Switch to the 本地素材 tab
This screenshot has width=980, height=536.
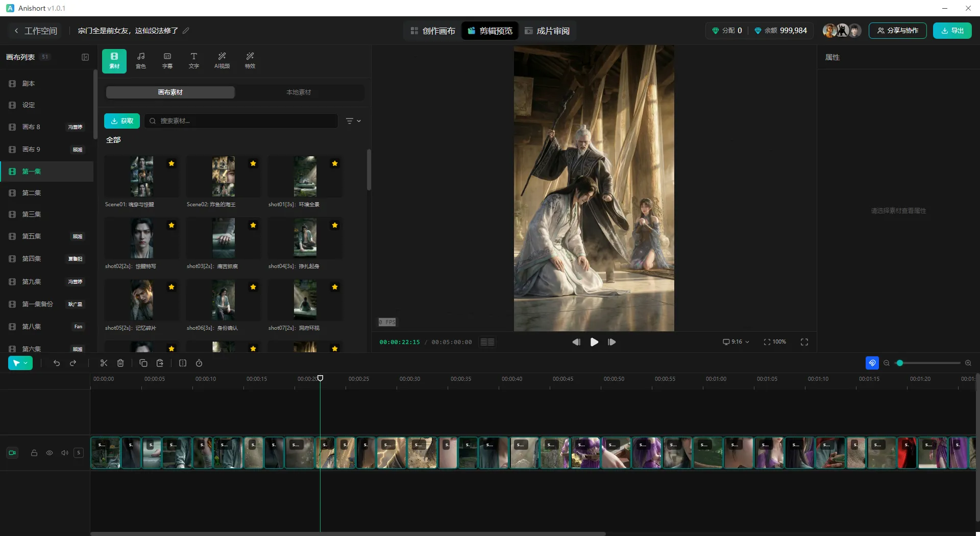pos(299,92)
